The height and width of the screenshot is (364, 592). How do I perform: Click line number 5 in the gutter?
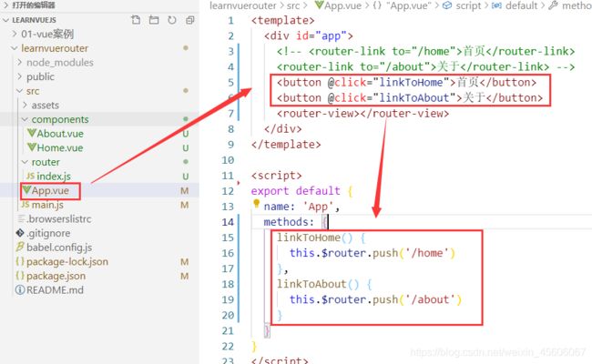point(230,82)
